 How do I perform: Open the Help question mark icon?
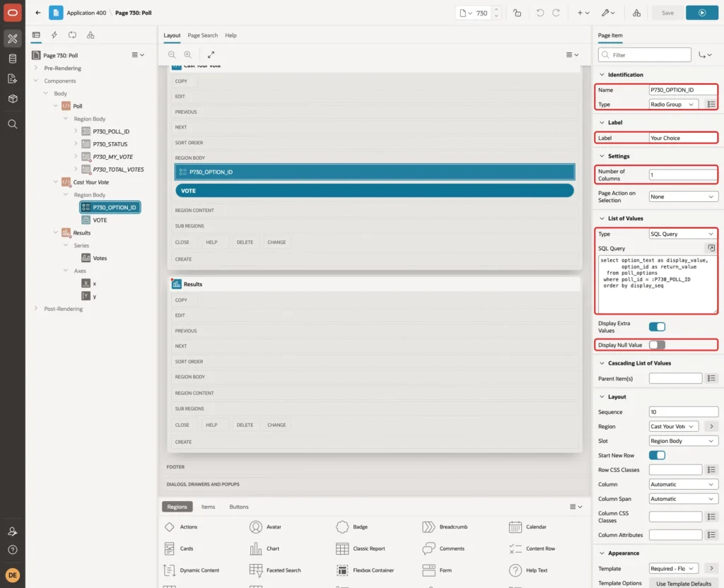pyautogui.click(x=13, y=550)
